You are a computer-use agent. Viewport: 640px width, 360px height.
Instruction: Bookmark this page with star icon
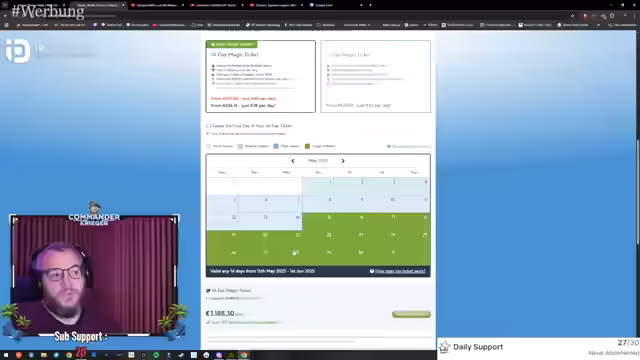(x=573, y=16)
